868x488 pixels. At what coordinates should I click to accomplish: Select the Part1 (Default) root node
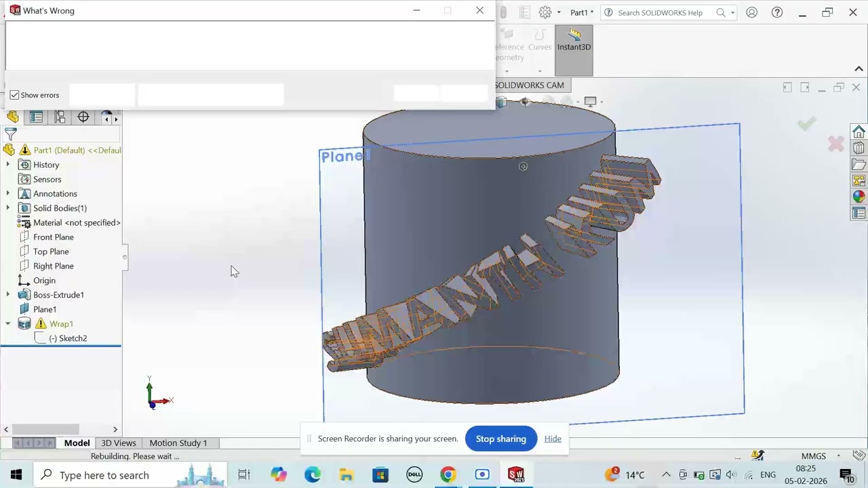pos(77,150)
